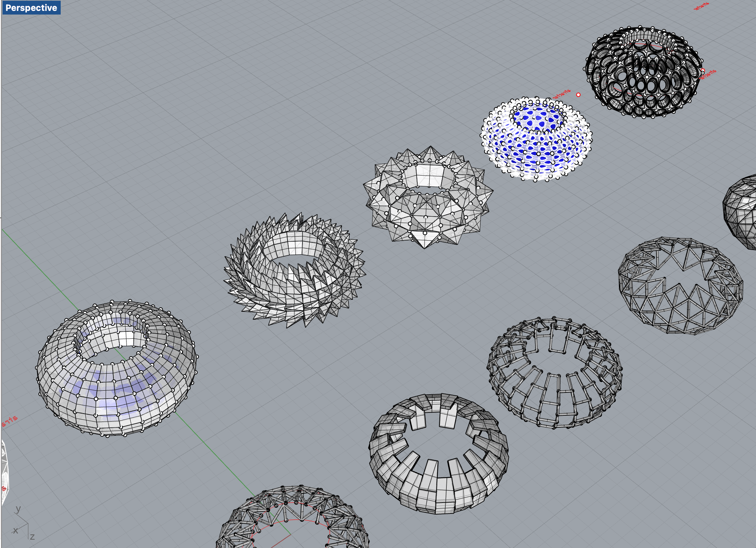The width and height of the screenshot is (756, 548).
Task: Click the red text label at left edge
Action: click(x=9, y=422)
